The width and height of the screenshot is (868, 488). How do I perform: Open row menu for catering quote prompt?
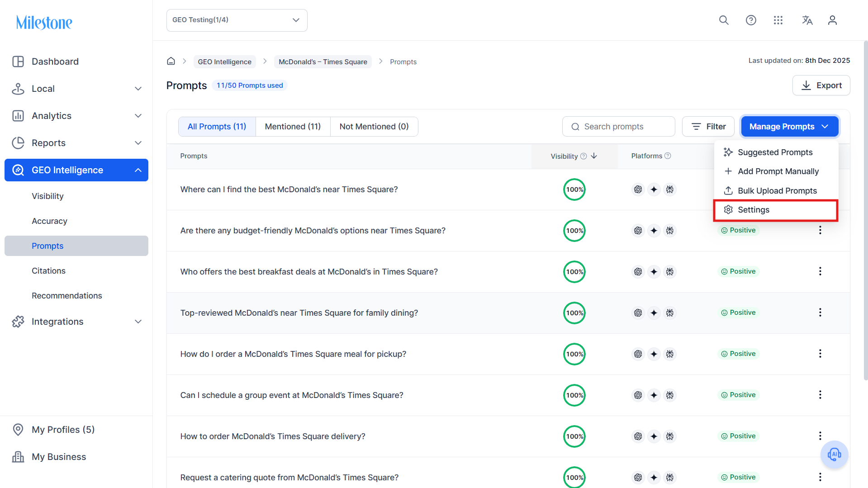tap(820, 477)
